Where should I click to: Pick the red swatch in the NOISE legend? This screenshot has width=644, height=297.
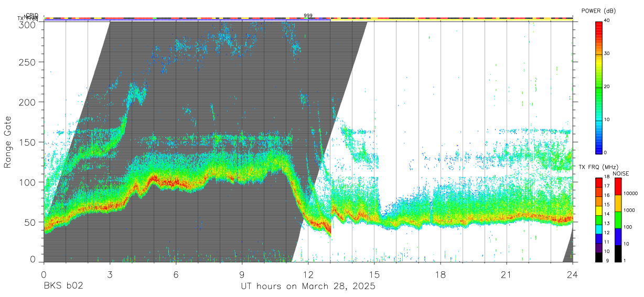click(618, 186)
